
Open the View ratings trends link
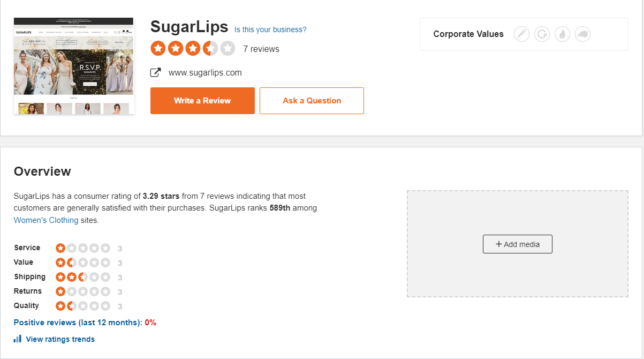coord(60,339)
